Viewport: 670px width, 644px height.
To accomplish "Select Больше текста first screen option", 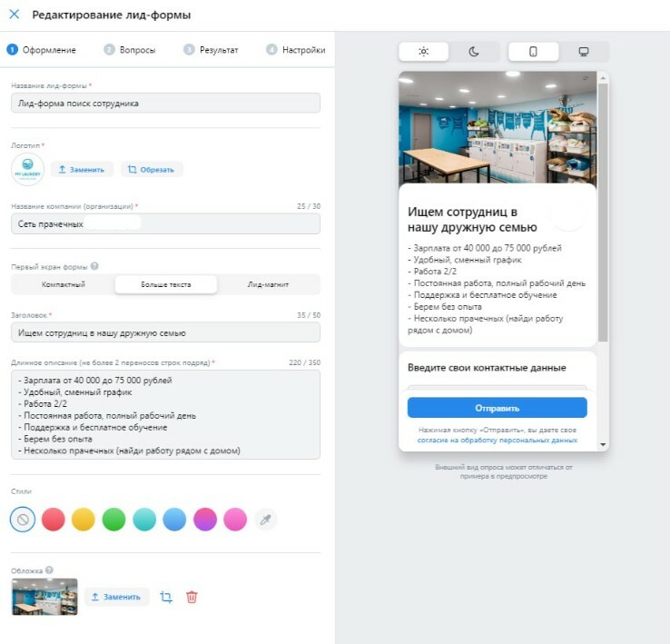I will (x=166, y=284).
